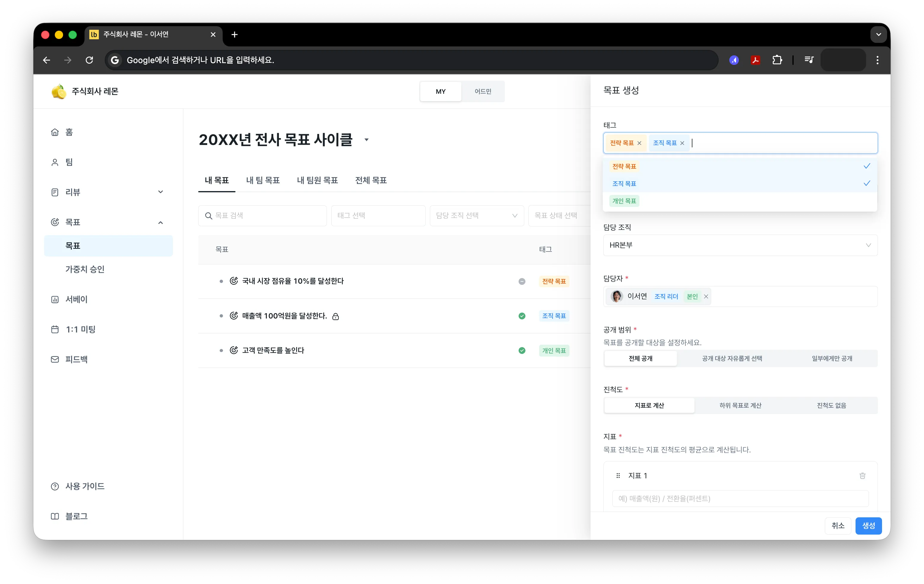Viewport: 924px width, 584px height.
Task: Click the 피드백 envelope icon
Action: tap(55, 359)
